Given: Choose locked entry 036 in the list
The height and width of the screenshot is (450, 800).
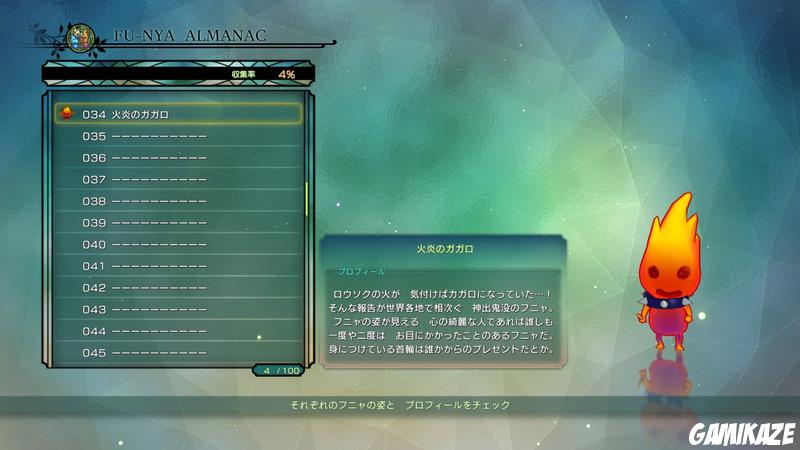Looking at the screenshot, I should (178, 158).
